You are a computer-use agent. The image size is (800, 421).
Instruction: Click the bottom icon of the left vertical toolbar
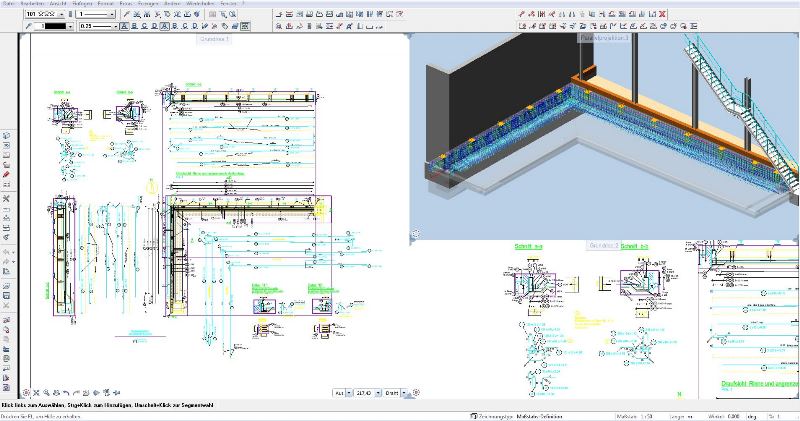[x=7, y=387]
